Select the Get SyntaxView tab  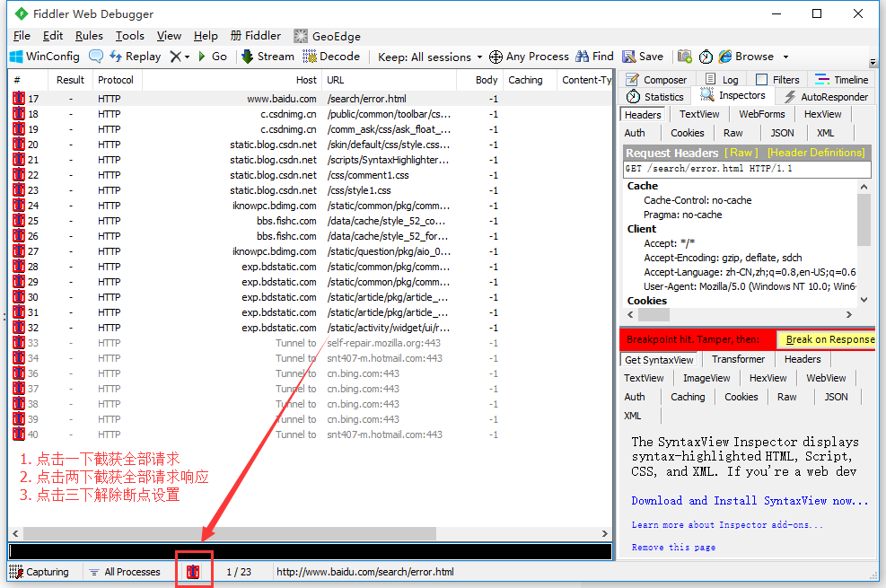click(x=659, y=360)
